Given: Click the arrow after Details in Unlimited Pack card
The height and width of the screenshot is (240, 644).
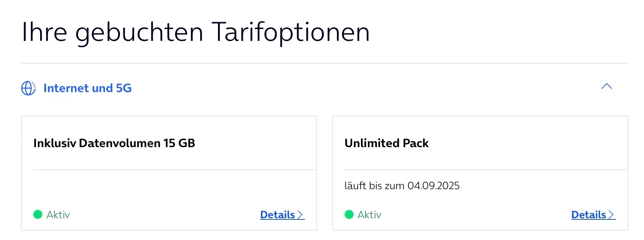Looking at the screenshot, I should (x=612, y=215).
